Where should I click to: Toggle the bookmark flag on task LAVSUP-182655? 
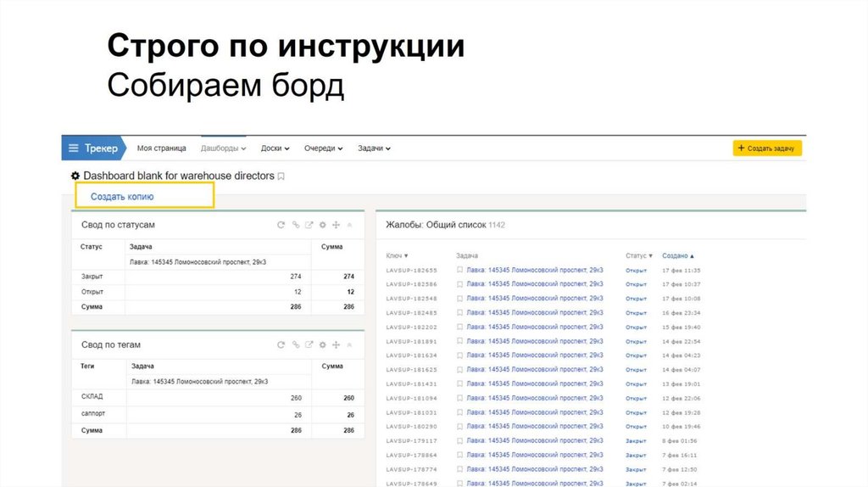459,270
